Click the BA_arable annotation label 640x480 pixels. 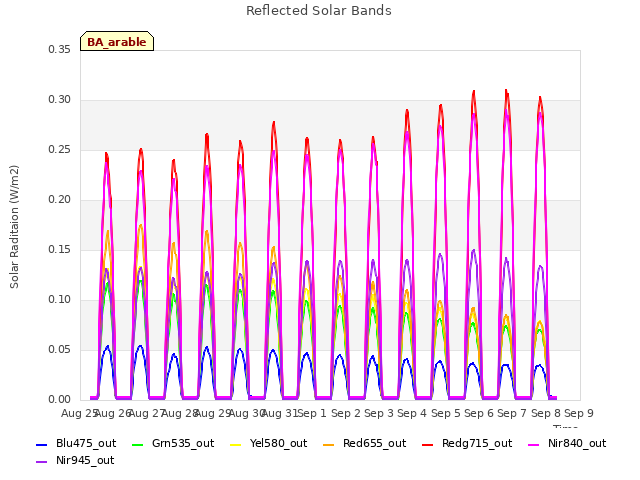117,42
